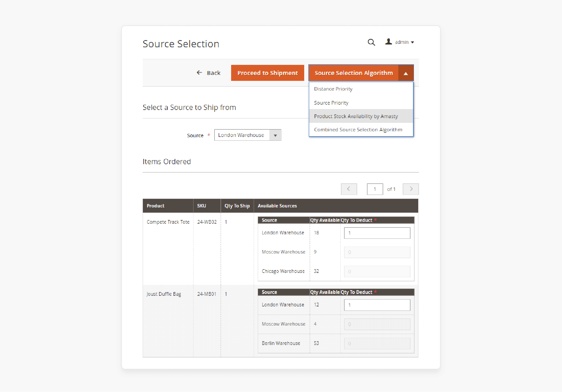Click Chicago Warehouse available quantity 32
Image resolution: width=562 pixels, height=392 pixels.
pos(316,271)
